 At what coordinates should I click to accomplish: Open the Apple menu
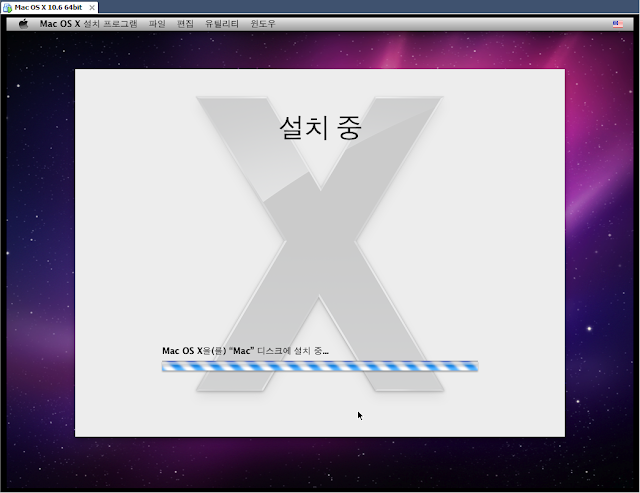pyautogui.click(x=24, y=24)
